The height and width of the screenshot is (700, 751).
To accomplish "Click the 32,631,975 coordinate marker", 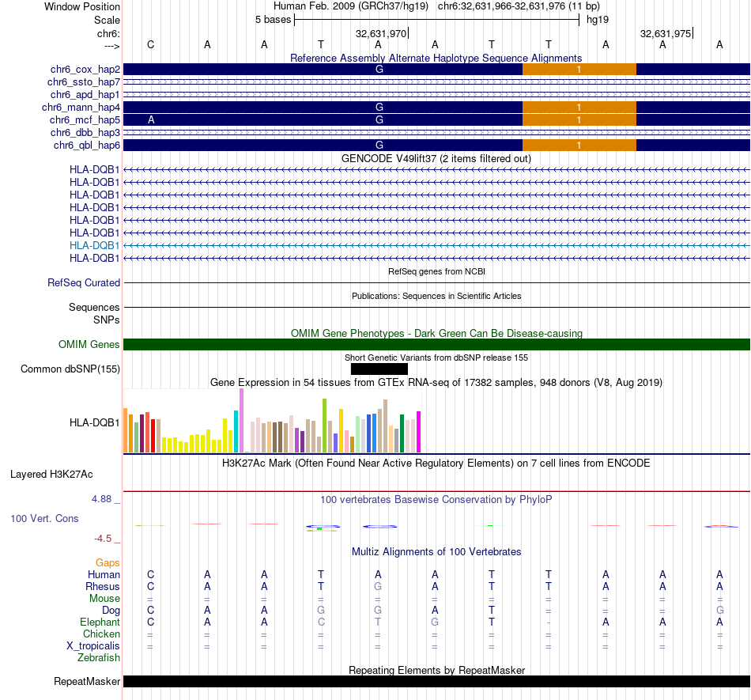I will point(666,33).
